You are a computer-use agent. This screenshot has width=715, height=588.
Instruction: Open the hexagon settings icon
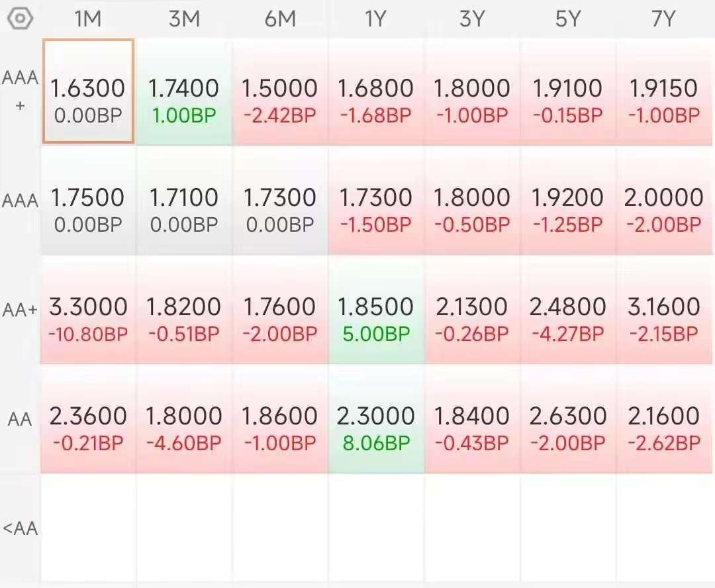21,19
